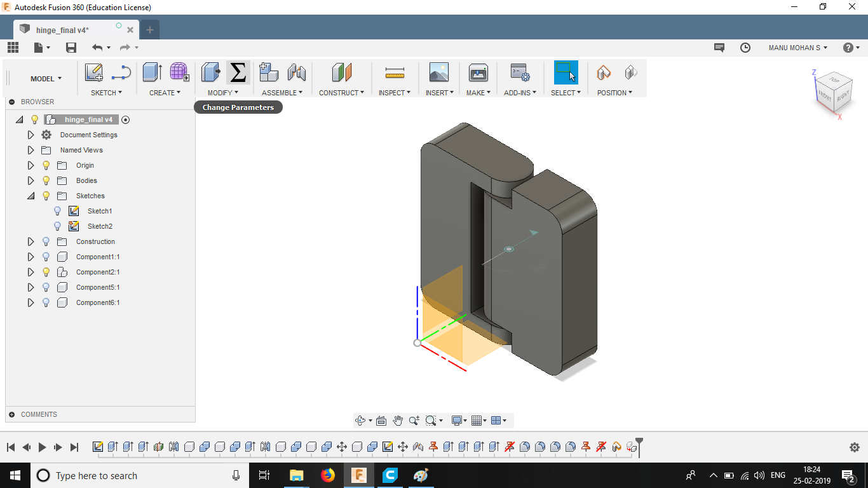Open the MODIFY menu
Image resolution: width=868 pixels, height=488 pixels.
click(x=223, y=93)
